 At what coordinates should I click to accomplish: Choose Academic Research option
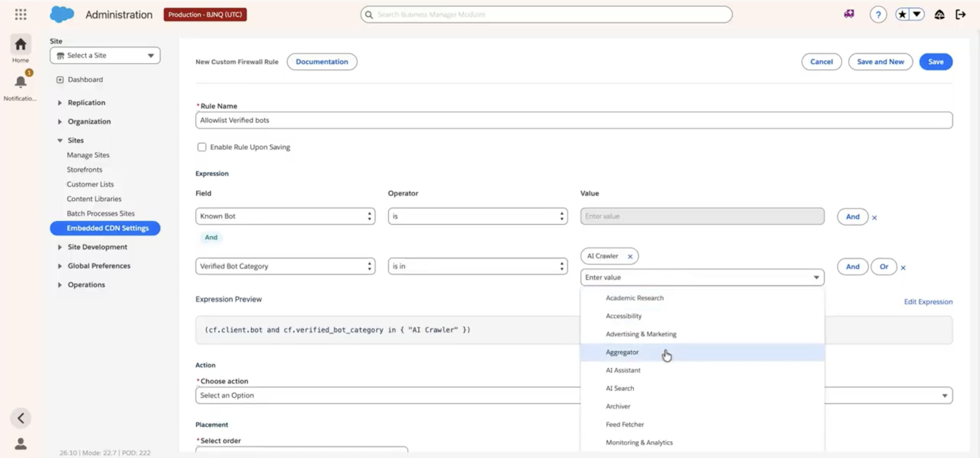[702, 298]
